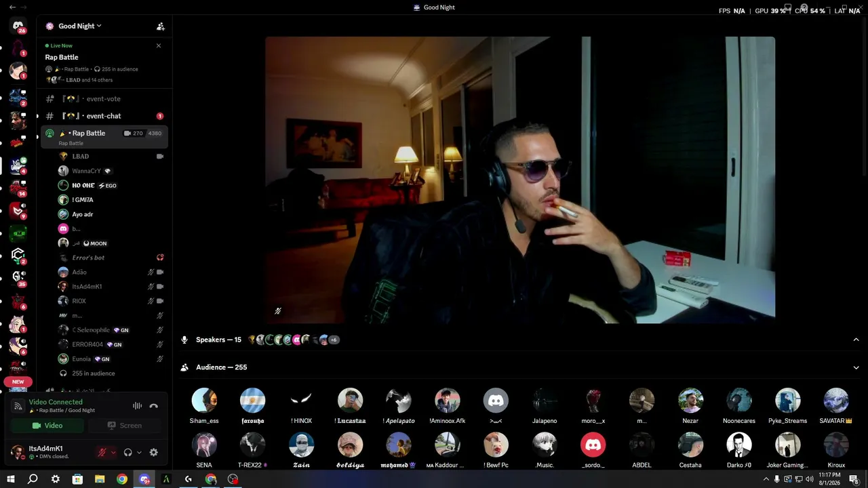The height and width of the screenshot is (488, 868).
Task: Select audience member T-REX22 avatar
Action: tap(252, 445)
